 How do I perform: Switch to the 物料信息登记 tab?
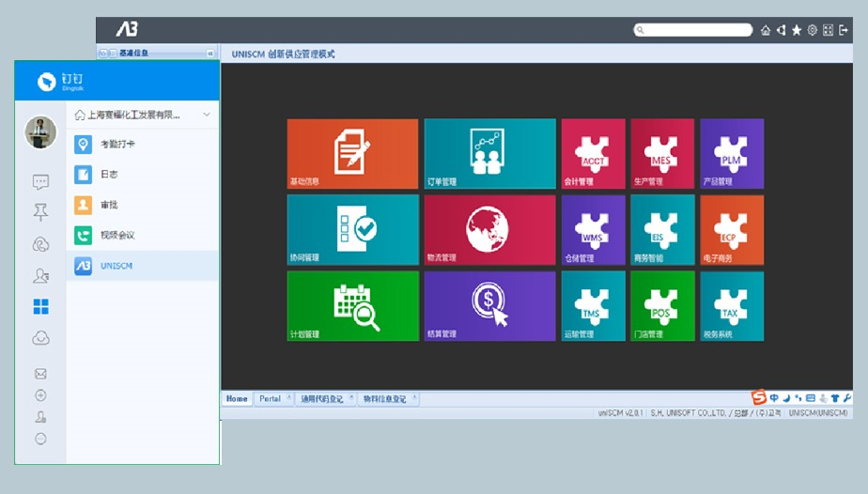pyautogui.click(x=388, y=399)
